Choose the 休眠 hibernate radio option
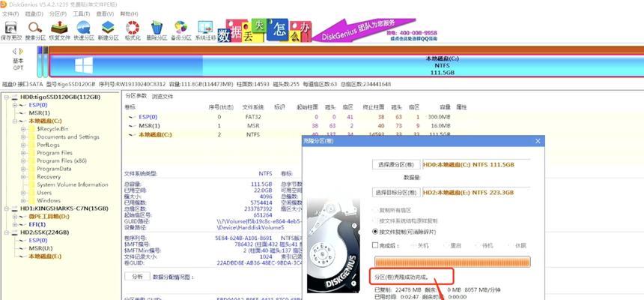The image size is (644, 300). pyautogui.click(x=517, y=245)
